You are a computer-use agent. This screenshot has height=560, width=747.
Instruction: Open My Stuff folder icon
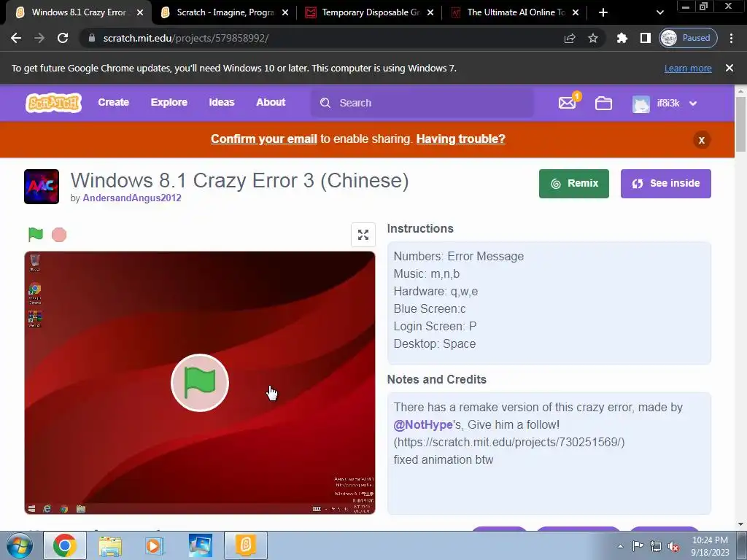point(603,104)
